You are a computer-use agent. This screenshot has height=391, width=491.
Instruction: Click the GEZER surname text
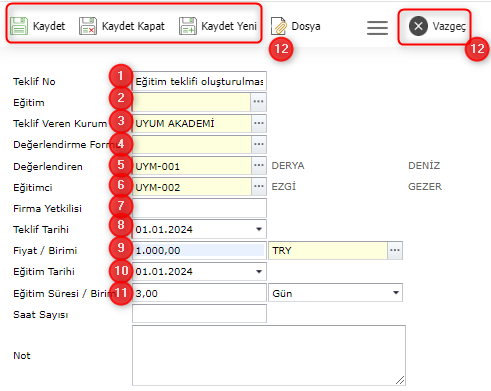click(425, 186)
